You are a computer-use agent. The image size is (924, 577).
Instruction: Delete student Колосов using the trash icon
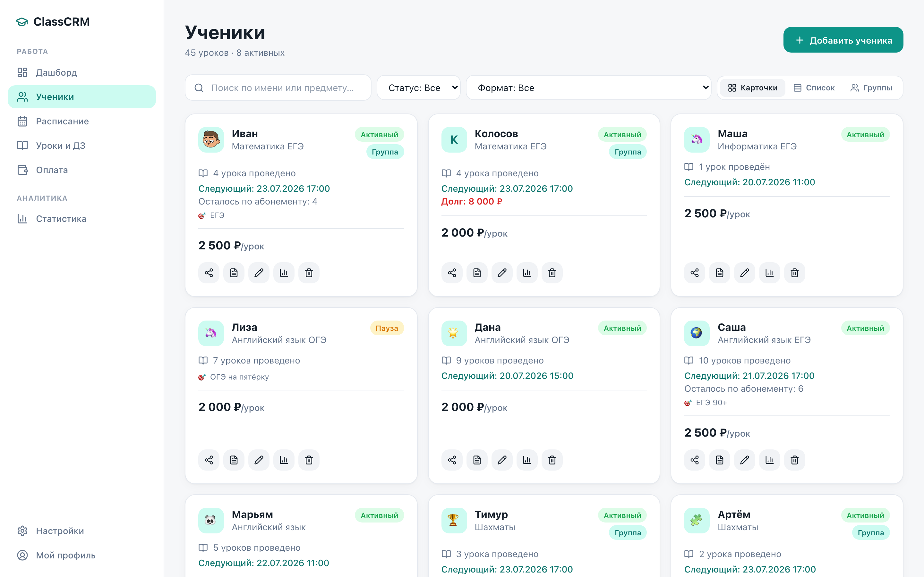click(552, 273)
